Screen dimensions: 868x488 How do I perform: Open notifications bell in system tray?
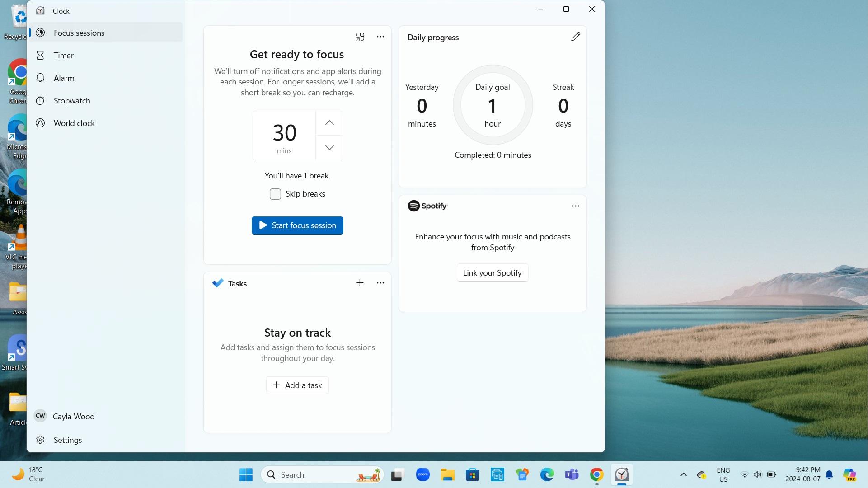pos(830,475)
